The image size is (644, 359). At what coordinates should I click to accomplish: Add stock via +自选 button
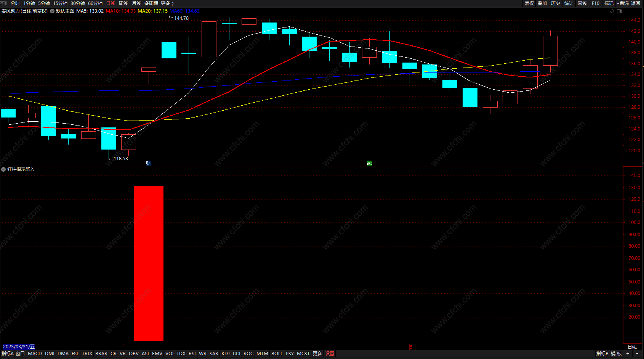click(623, 3)
